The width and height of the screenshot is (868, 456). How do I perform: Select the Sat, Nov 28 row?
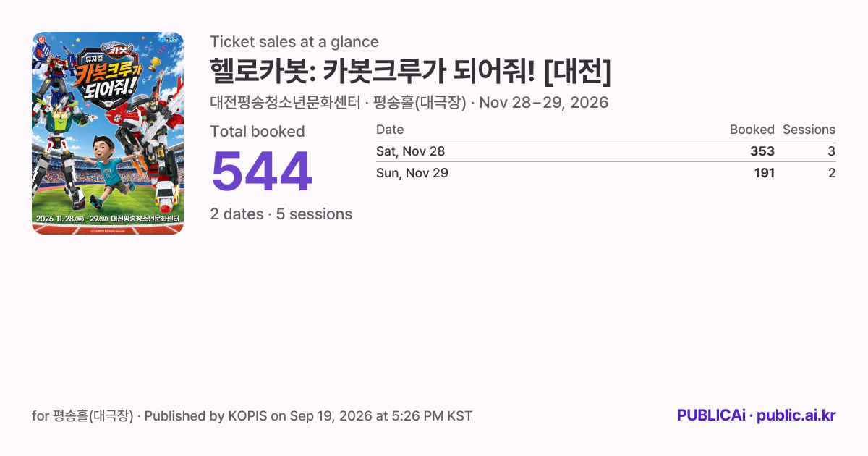[606, 151]
